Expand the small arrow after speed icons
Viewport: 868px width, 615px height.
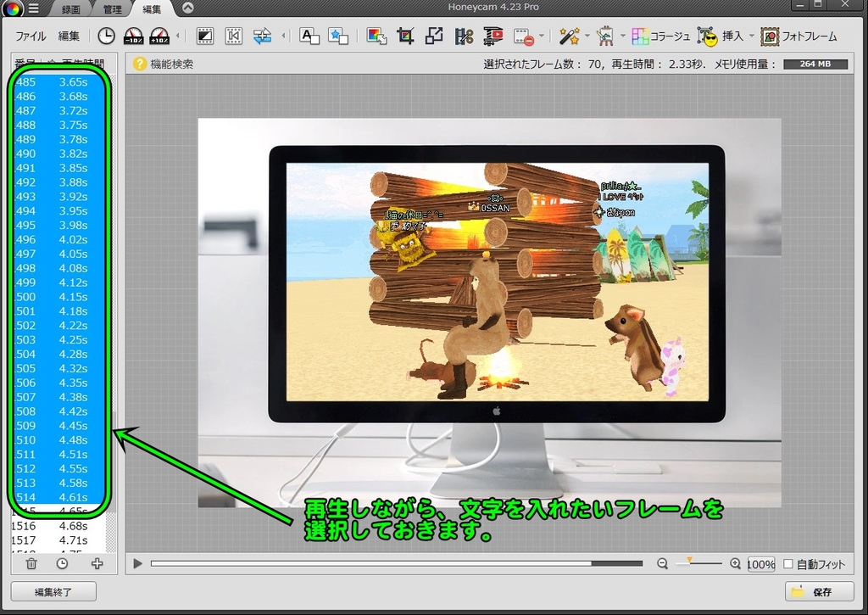tap(178, 36)
